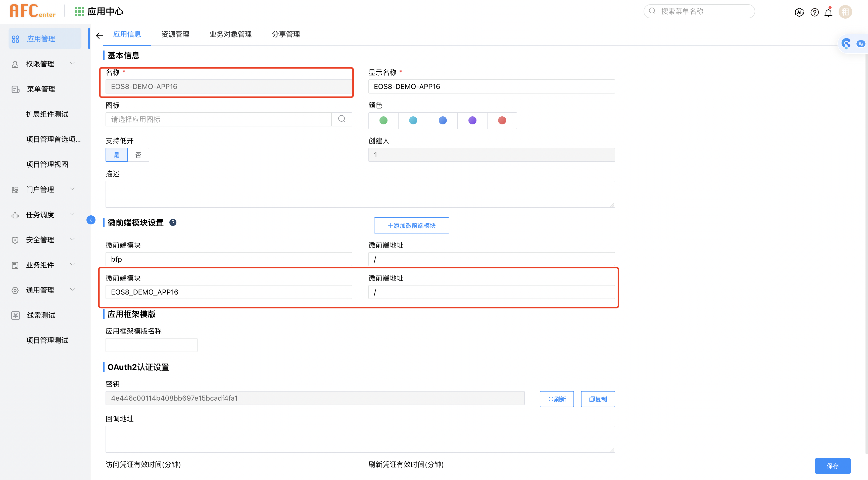The image size is (868, 480).
Task: Click micro-frontend settings help tooltip icon
Action: (x=173, y=222)
